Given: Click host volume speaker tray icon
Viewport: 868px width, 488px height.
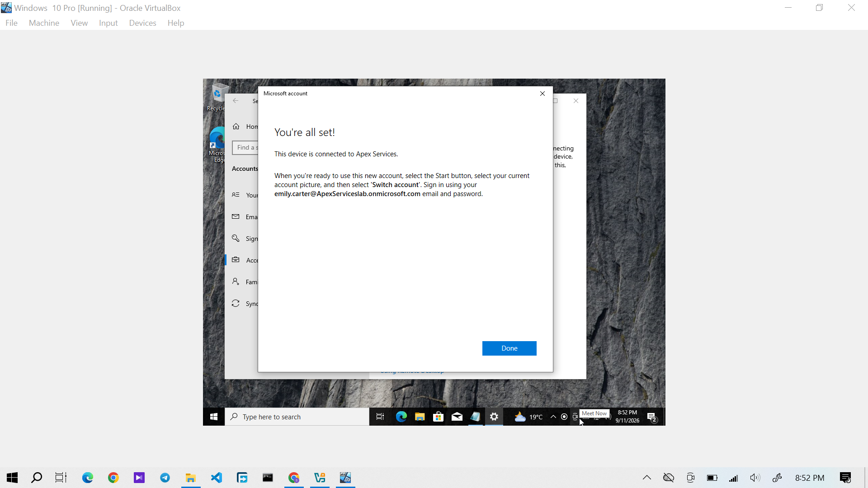Looking at the screenshot, I should click(755, 478).
